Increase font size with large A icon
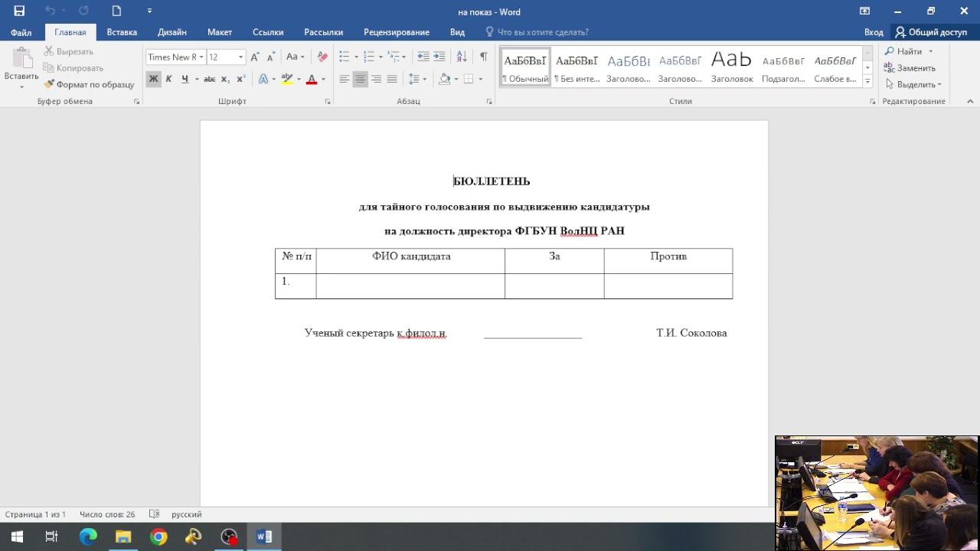980x551 pixels. point(255,57)
